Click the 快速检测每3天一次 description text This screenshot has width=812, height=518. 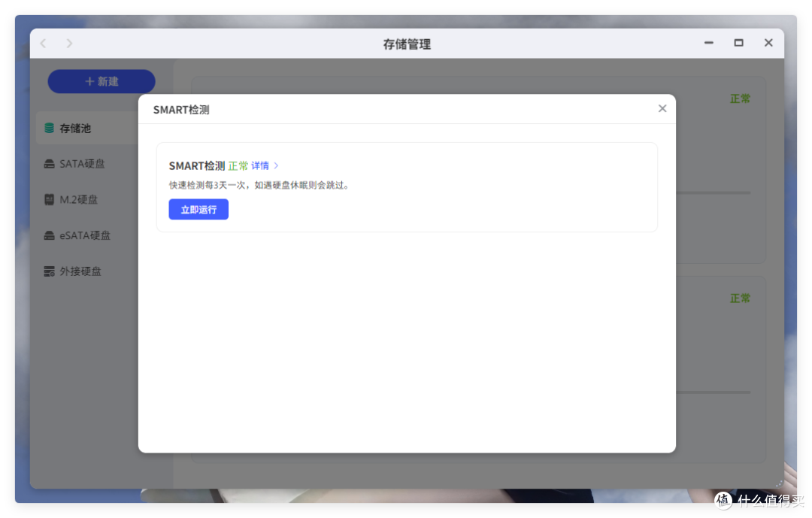click(259, 185)
